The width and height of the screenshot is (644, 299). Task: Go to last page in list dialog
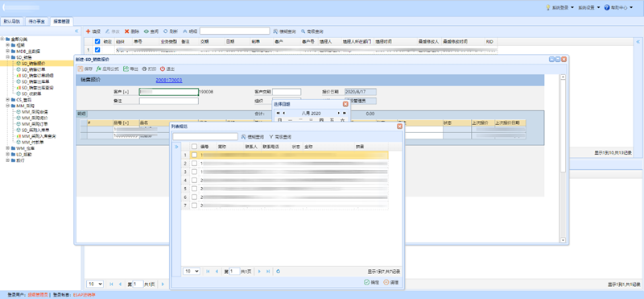coord(268,272)
